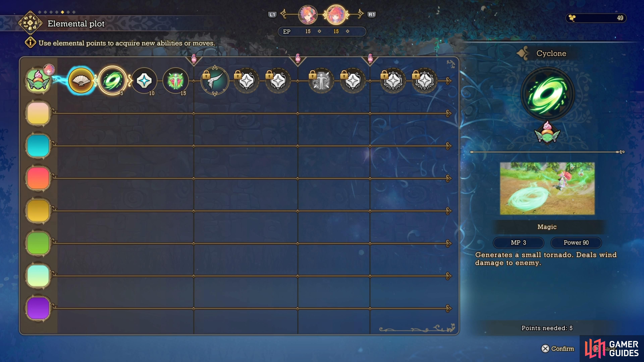Expand the right arrow on teal row
The image size is (644, 362).
pos(449,145)
